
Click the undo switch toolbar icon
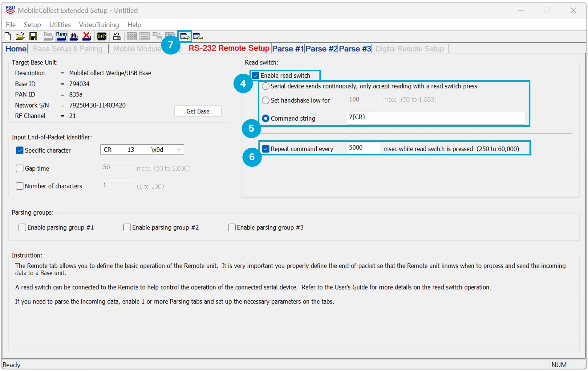[117, 36]
